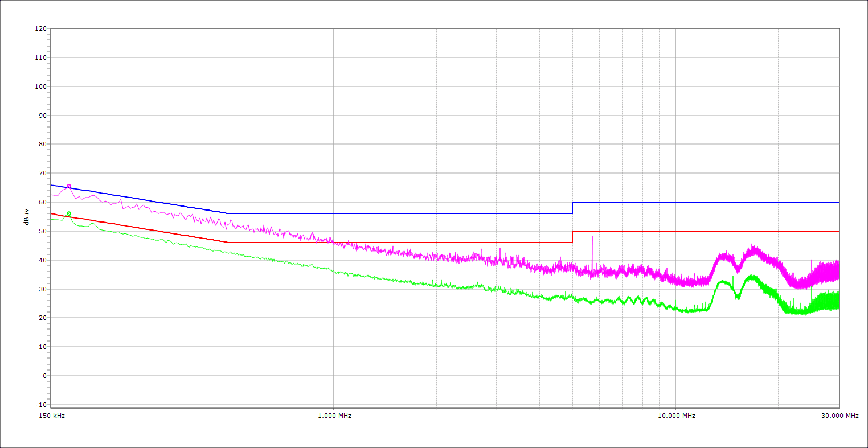Screen dimensions: 868x448
Task: Click the 0 label on the y-axis
Action: [44, 376]
